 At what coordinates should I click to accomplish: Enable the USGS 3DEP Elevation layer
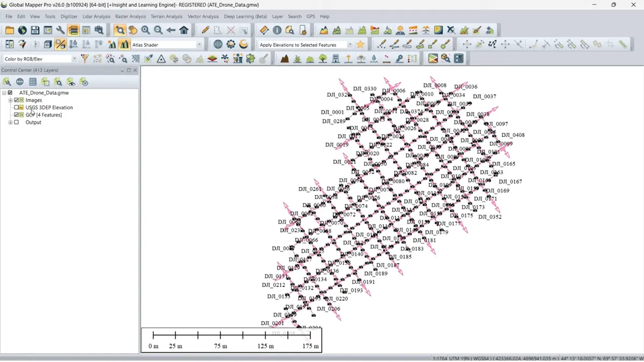tap(16, 107)
